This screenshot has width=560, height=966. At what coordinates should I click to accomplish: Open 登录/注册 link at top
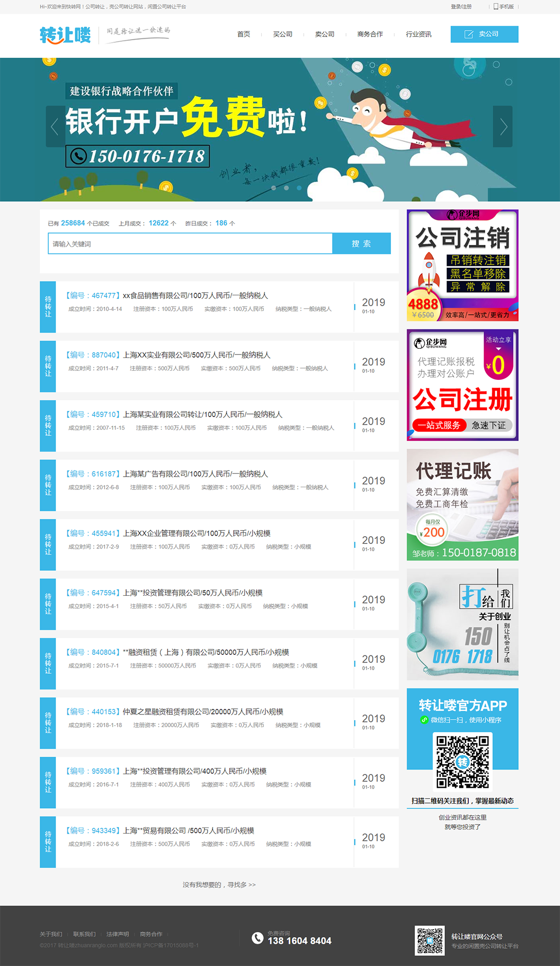point(461,7)
